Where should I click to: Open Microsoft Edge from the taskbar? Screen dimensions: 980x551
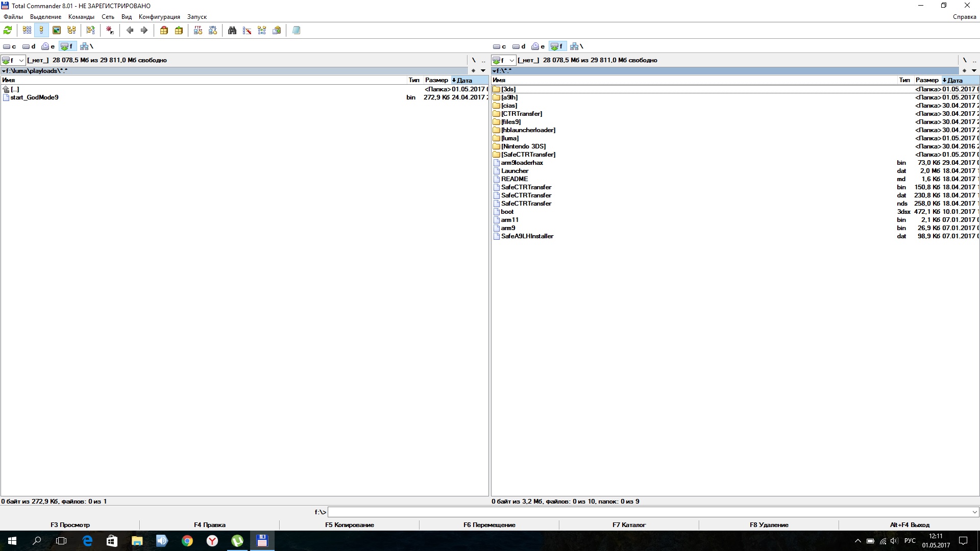pos(87,541)
